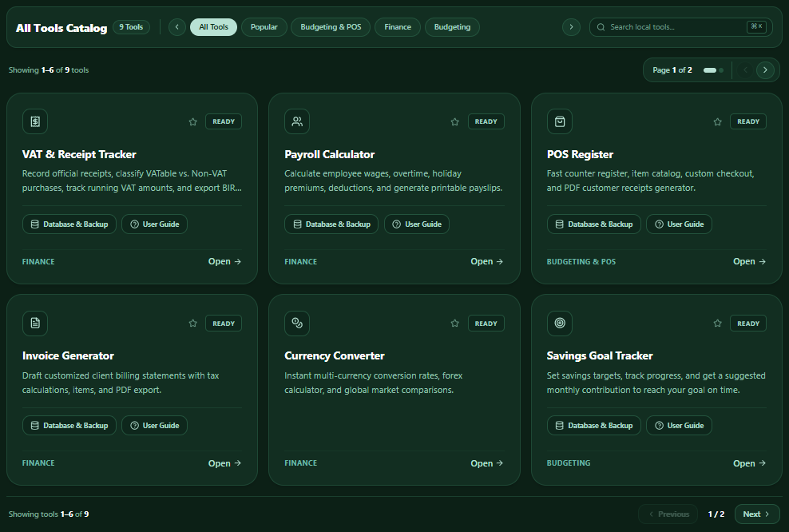Click the Currency Converter coins icon

297,324
